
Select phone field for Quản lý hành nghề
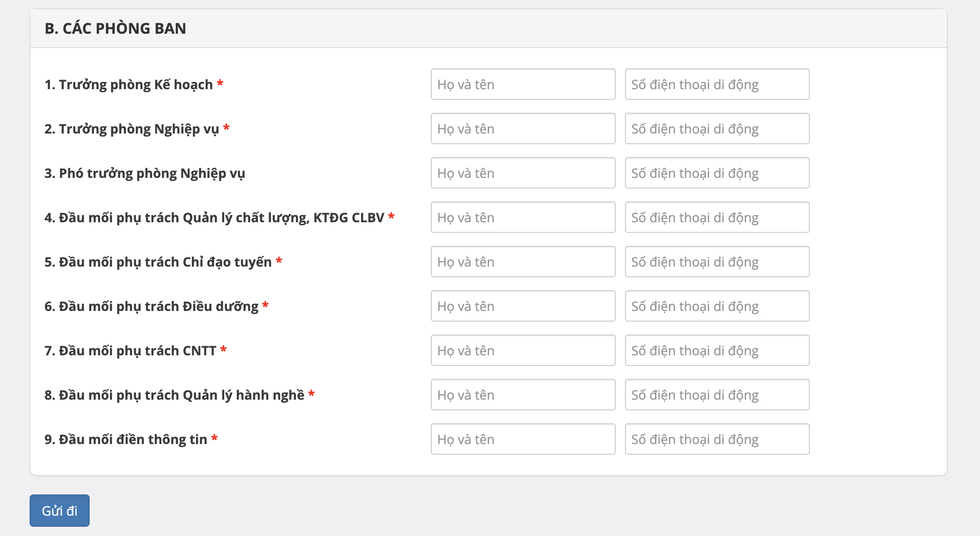point(717,395)
